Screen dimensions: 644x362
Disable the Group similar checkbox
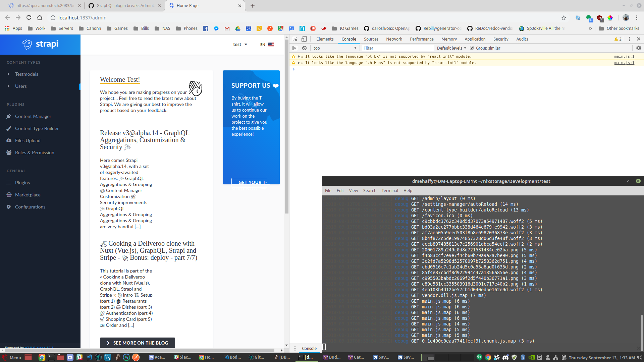[x=472, y=48]
